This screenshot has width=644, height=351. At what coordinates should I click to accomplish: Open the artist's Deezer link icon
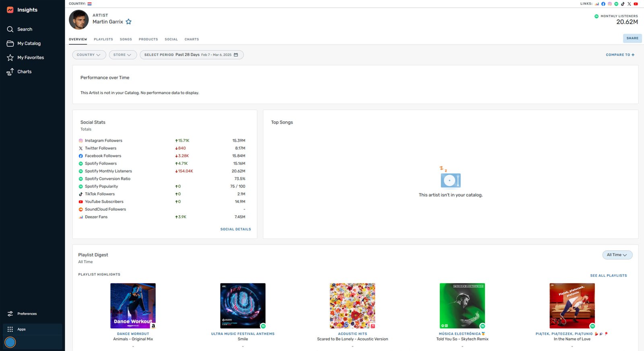[x=597, y=4]
